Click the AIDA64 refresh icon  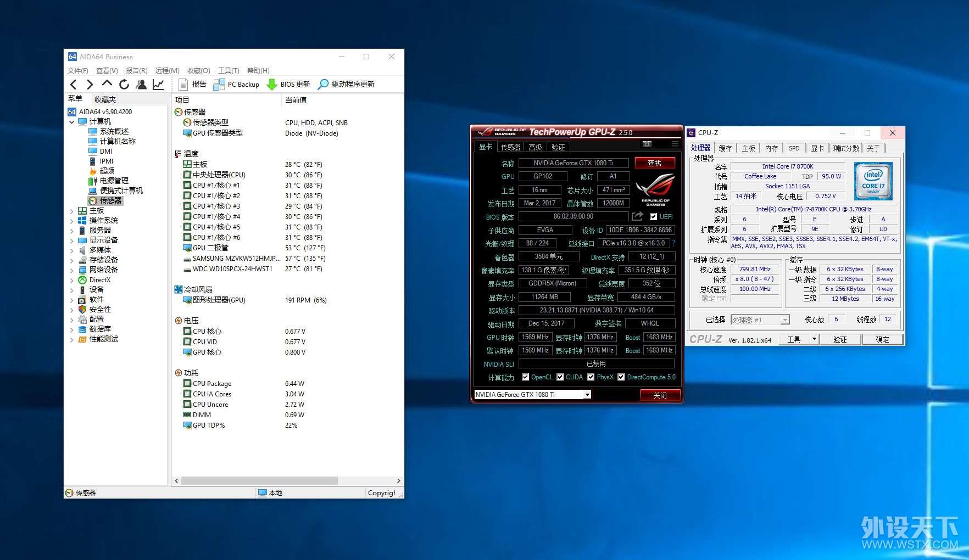pyautogui.click(x=124, y=84)
